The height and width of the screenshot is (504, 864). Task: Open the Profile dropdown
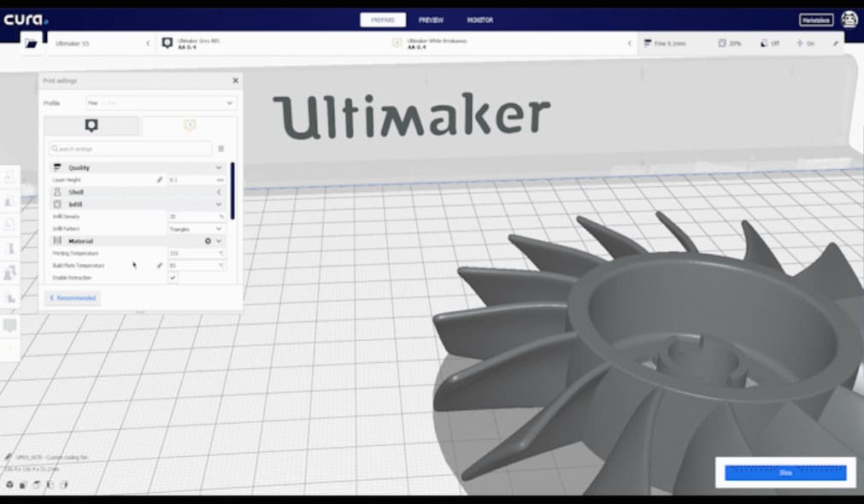(161, 103)
